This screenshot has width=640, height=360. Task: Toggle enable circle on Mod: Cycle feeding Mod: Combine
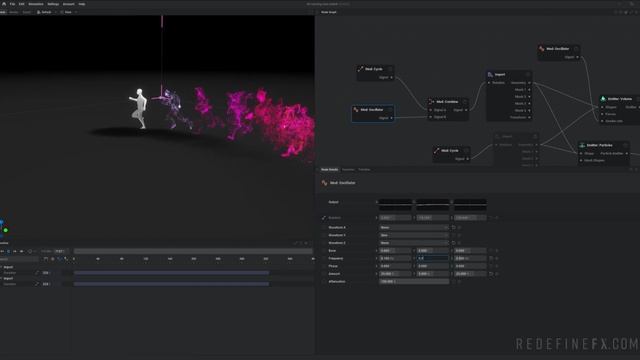[390, 69]
